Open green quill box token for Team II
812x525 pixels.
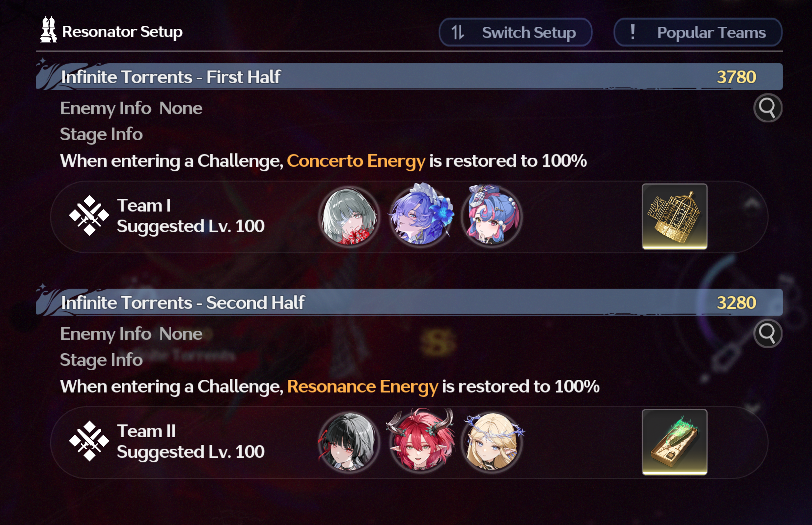pyautogui.click(x=674, y=442)
